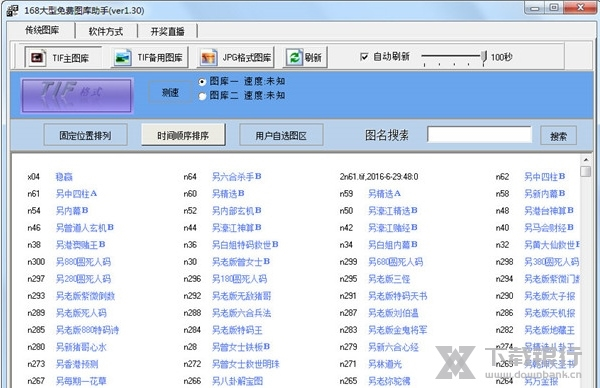
Task: Click the 固定位置排列 button
Action: click(x=85, y=135)
